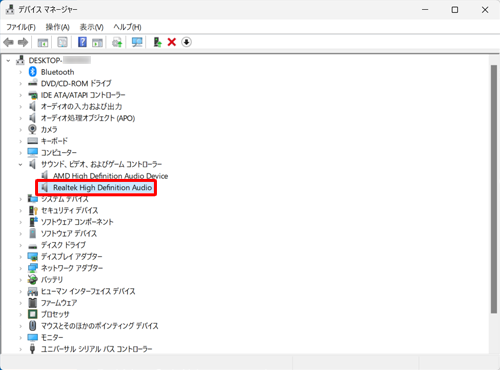Open the 表示(V) menu
Screen dimensions: 500x370
[x=91, y=27]
